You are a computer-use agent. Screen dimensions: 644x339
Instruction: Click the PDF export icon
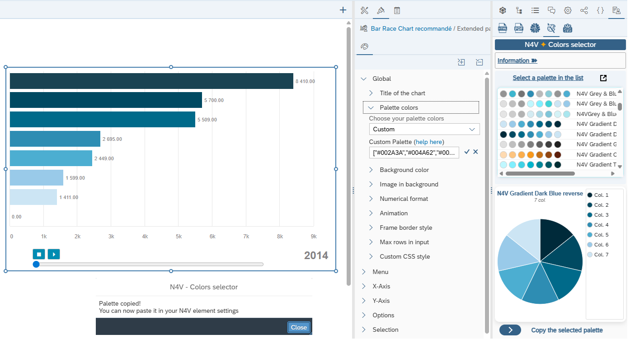519,28
